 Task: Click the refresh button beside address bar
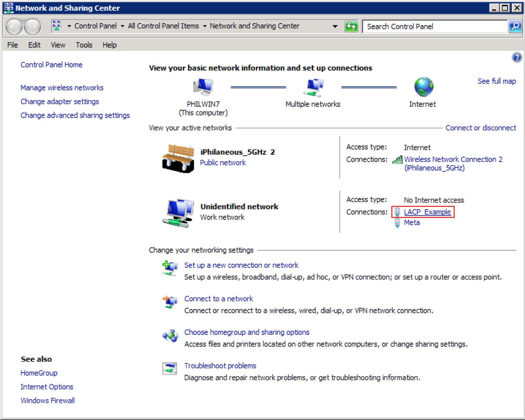(x=351, y=26)
